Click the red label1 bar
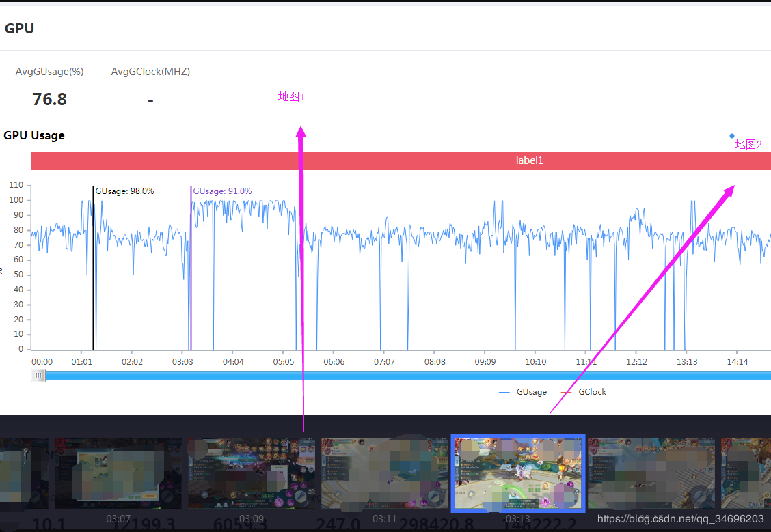The image size is (771, 532). pyautogui.click(x=401, y=160)
